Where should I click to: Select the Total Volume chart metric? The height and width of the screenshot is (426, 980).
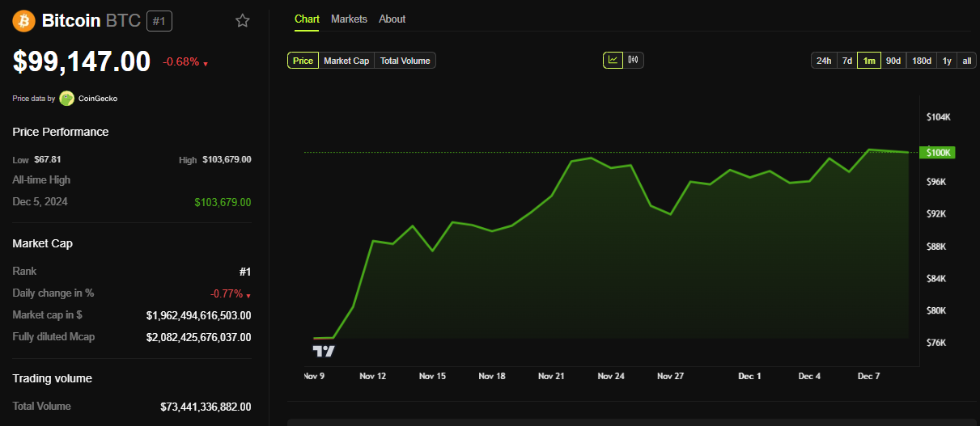point(405,61)
